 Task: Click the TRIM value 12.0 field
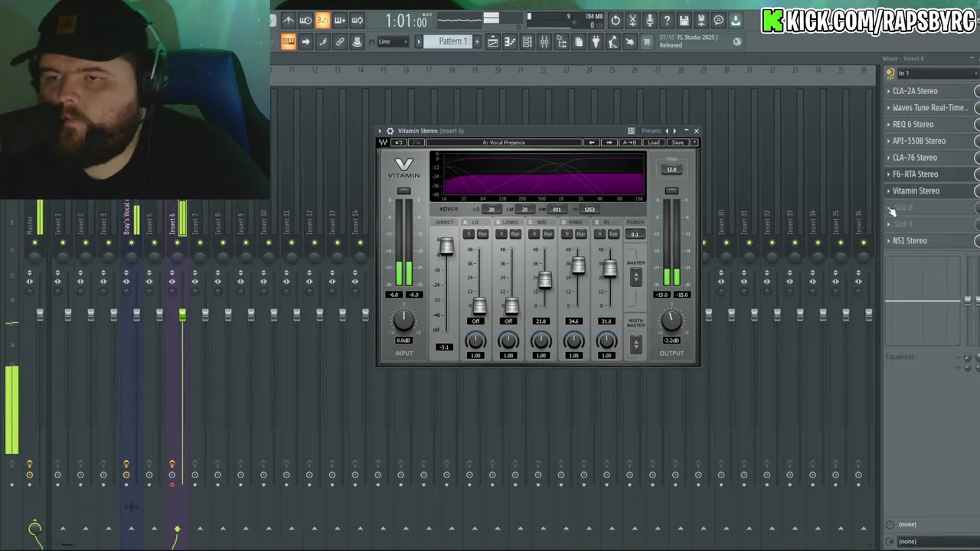(671, 170)
